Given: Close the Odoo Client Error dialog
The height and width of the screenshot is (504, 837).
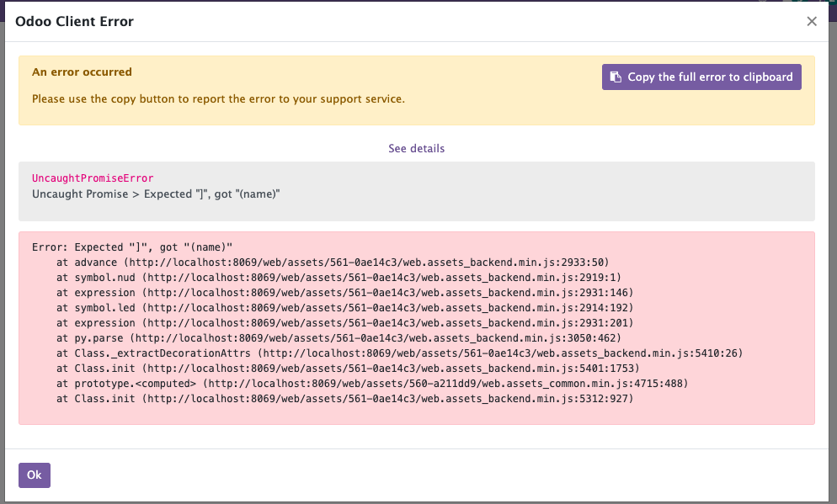Looking at the screenshot, I should click(812, 21).
